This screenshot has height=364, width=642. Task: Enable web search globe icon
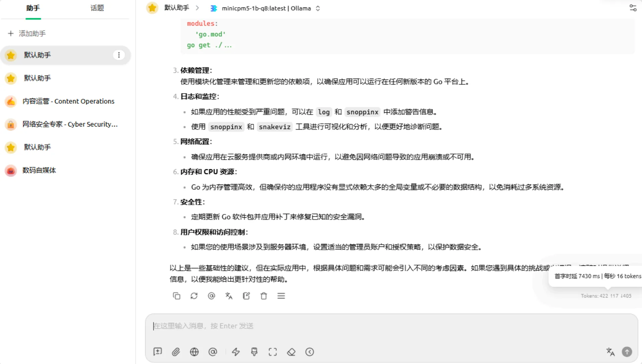click(x=194, y=352)
